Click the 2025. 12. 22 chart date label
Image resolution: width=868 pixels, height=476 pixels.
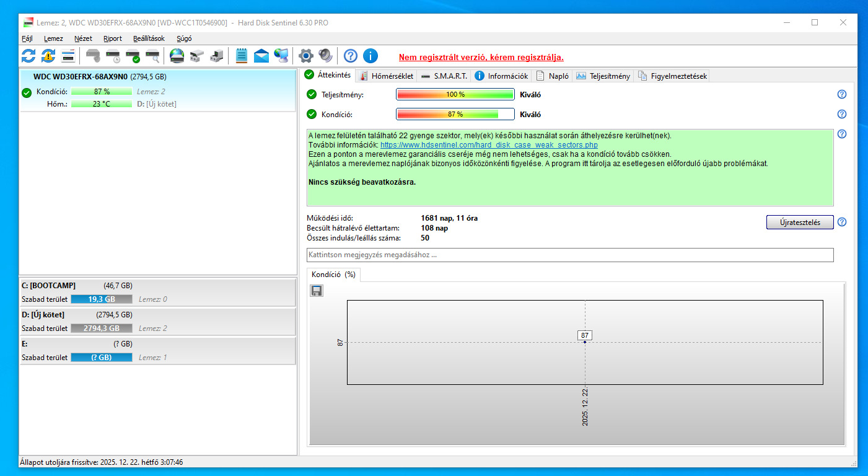[x=585, y=407]
